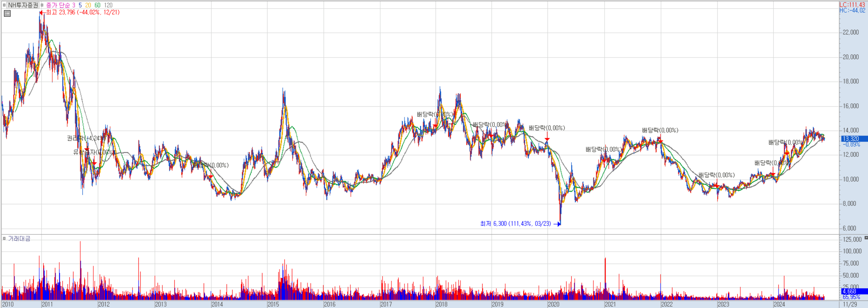The image size is (868, 308).
Task: Select the NH투자증권 stock name label
Action: coord(23,5)
